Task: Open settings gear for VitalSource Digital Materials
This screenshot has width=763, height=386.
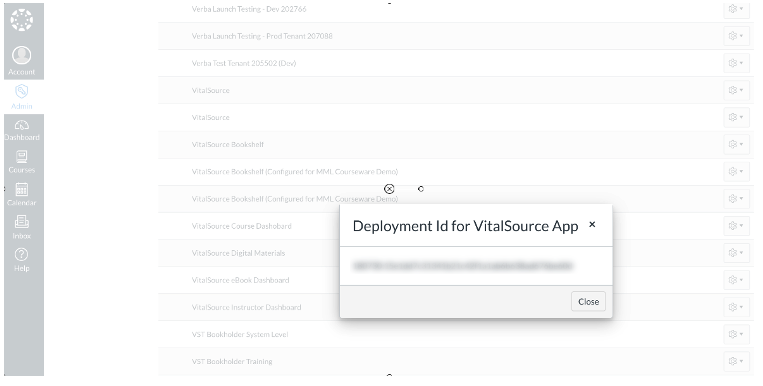Action: click(x=736, y=253)
